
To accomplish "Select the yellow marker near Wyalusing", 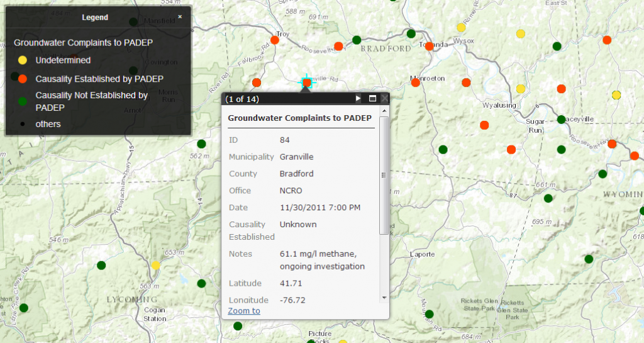I will tap(521, 89).
